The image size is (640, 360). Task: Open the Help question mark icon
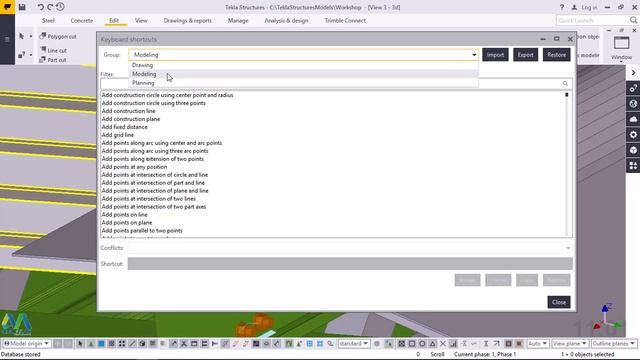(x=562, y=7)
